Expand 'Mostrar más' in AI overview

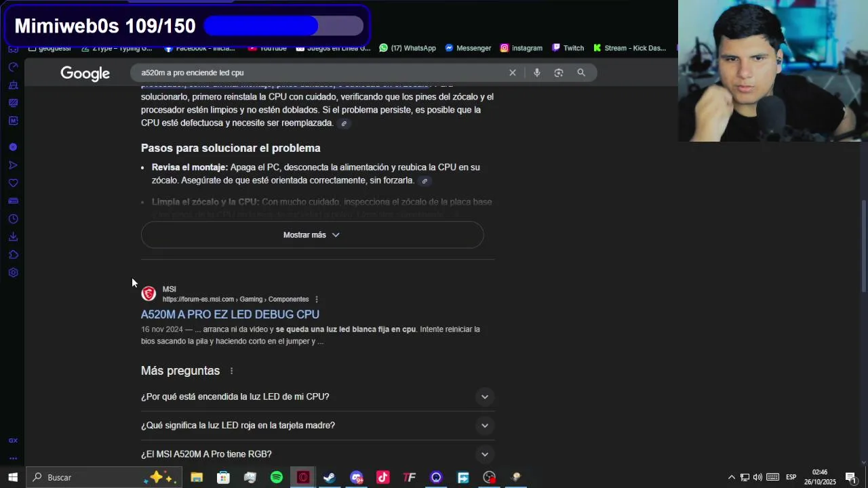point(312,235)
